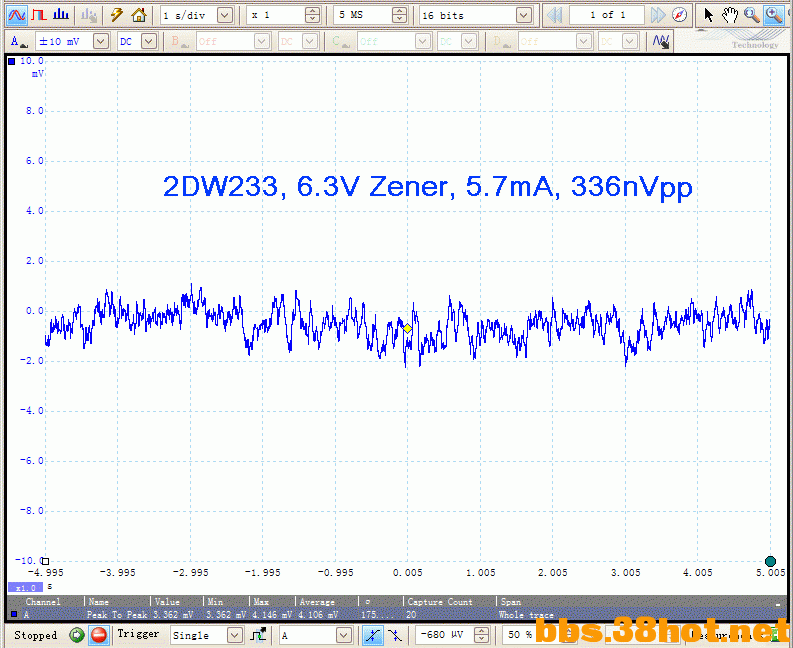Go to first waveform buffer arrow
The width and height of the screenshot is (793, 648).
click(x=555, y=16)
